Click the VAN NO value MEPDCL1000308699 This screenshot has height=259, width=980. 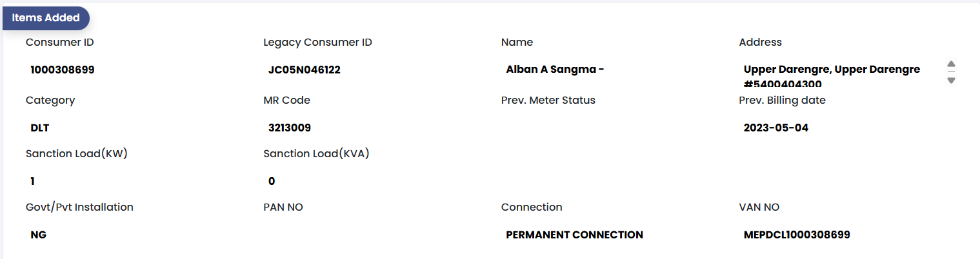797,235
